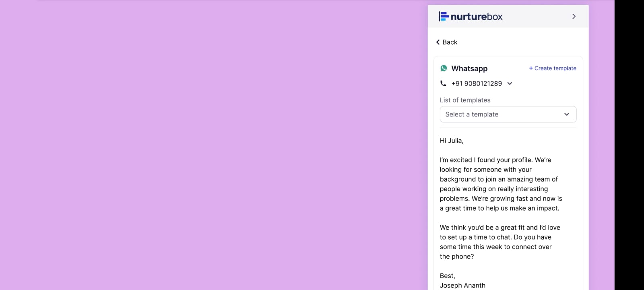
Task: Click the WhatsApp logo icon
Action: [x=444, y=68]
